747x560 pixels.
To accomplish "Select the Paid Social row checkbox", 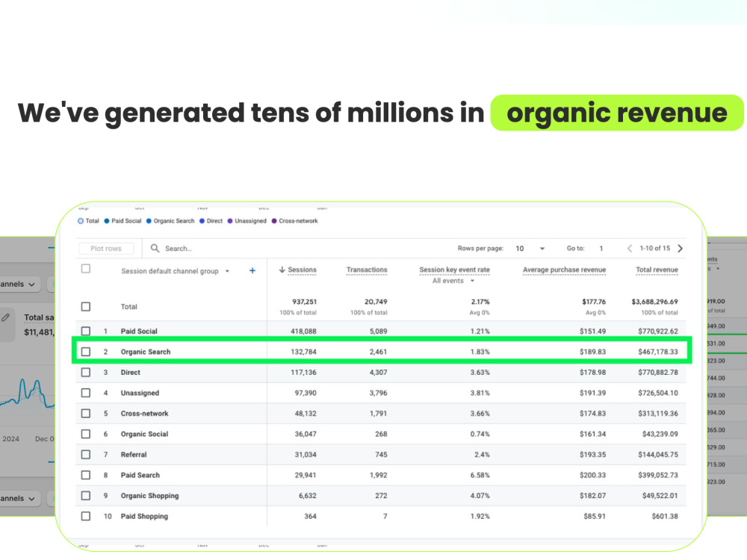I will [86, 331].
